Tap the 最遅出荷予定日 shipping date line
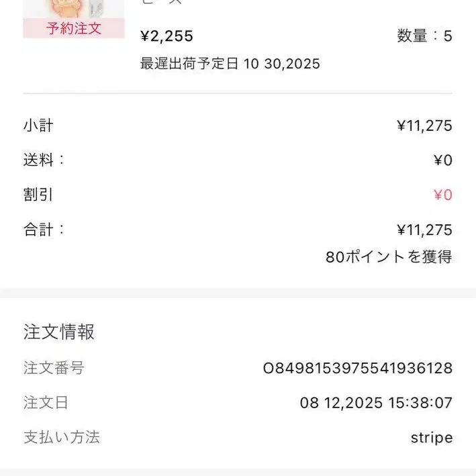 coord(230,64)
